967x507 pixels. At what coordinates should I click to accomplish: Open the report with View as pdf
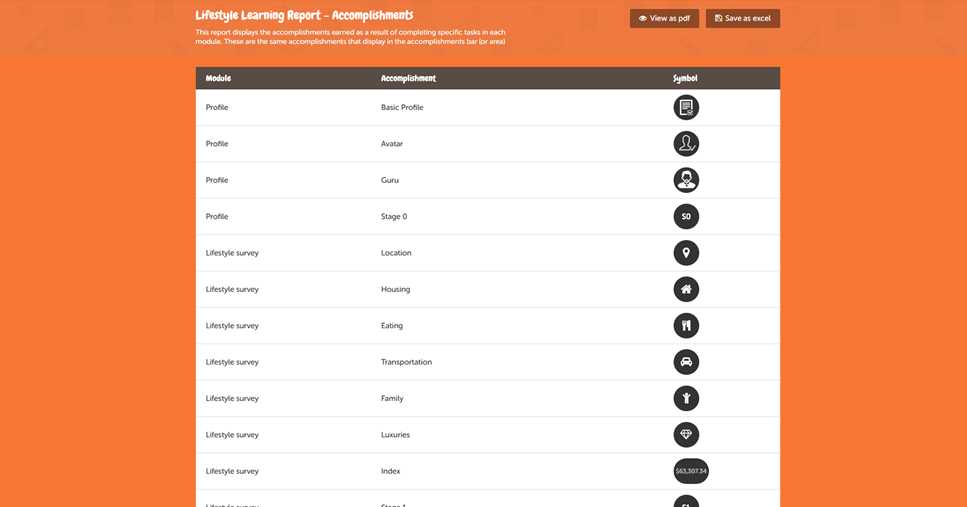(664, 18)
